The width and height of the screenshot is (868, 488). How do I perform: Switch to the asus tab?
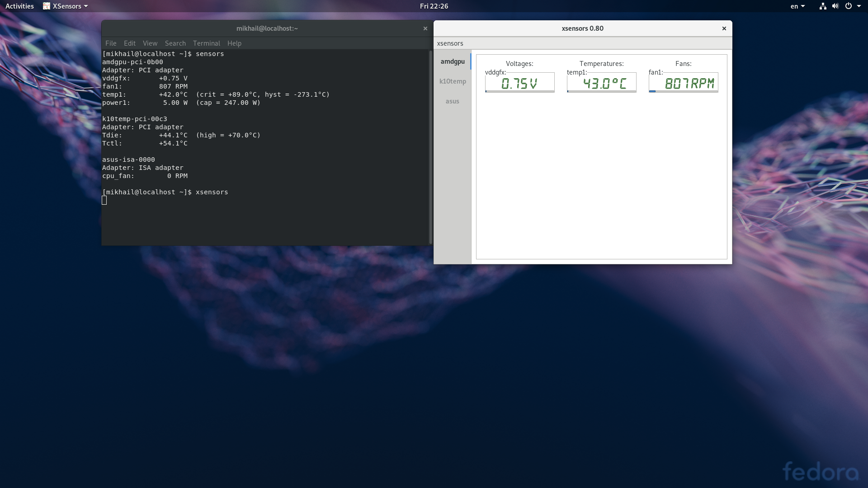click(x=453, y=101)
